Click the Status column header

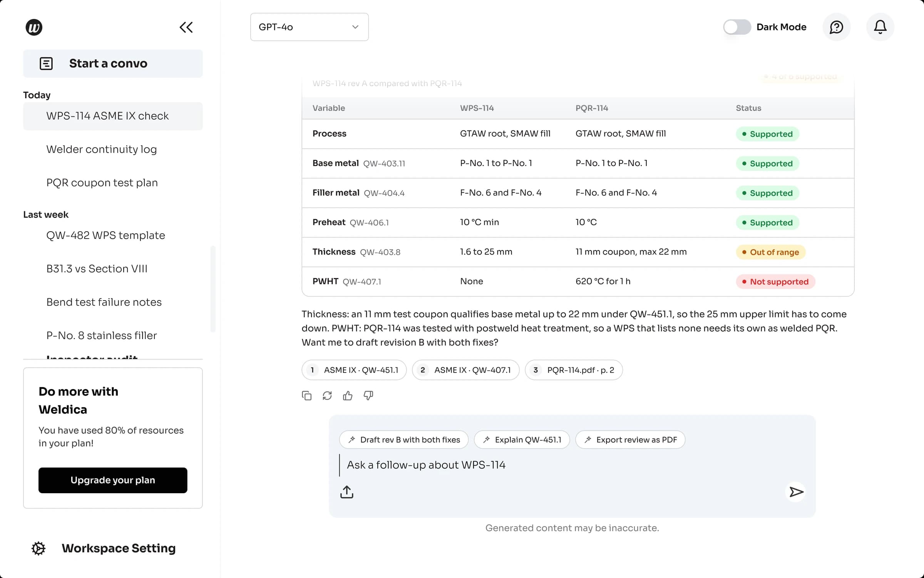tap(748, 108)
